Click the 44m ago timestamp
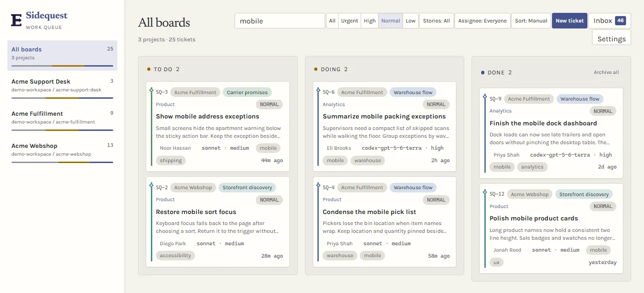The width and height of the screenshot is (644, 293). (x=272, y=160)
